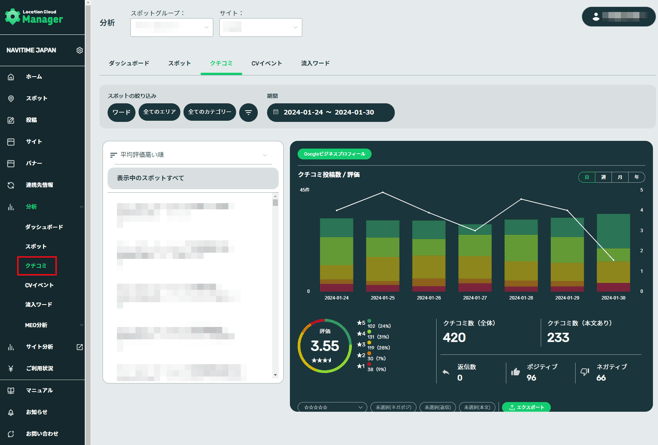Image resolution: width=658 pixels, height=445 pixels.
Task: Click the yen icon for ご利用状況
Action: pos(11,369)
